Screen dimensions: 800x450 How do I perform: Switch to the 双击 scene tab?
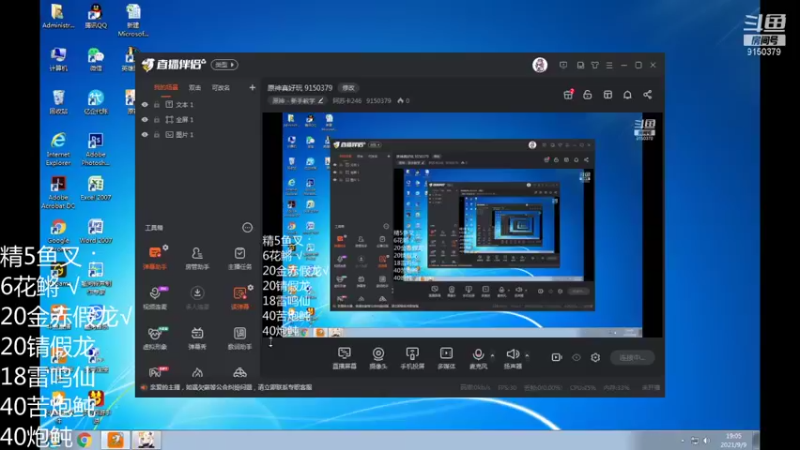pos(195,88)
